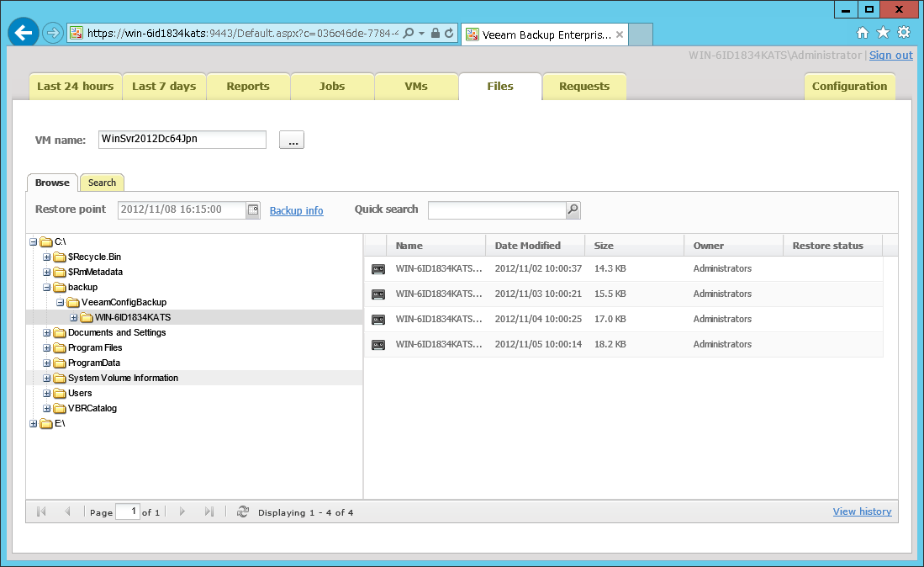Click the file icon dated 2012/11/05 10:00:14

point(378,345)
